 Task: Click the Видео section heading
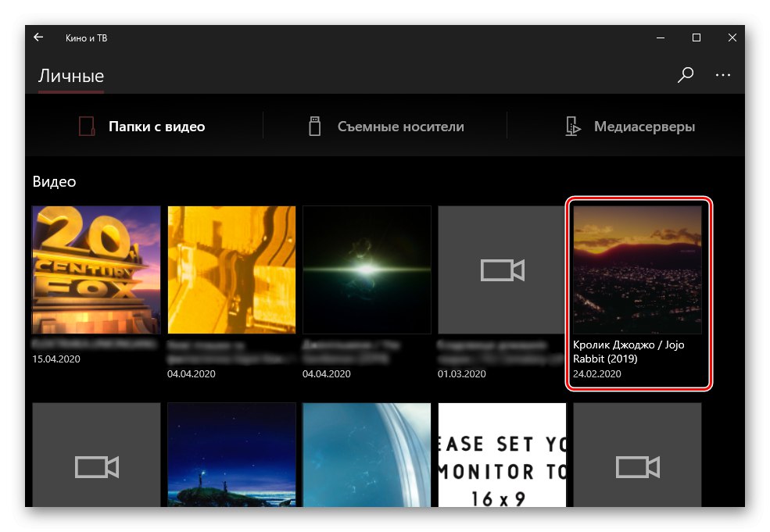point(54,181)
